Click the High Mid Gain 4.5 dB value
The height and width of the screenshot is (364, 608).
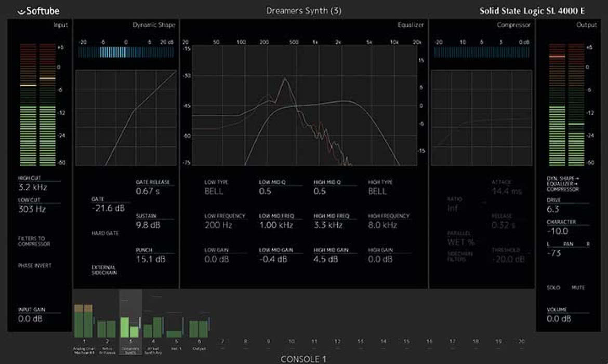325,259
